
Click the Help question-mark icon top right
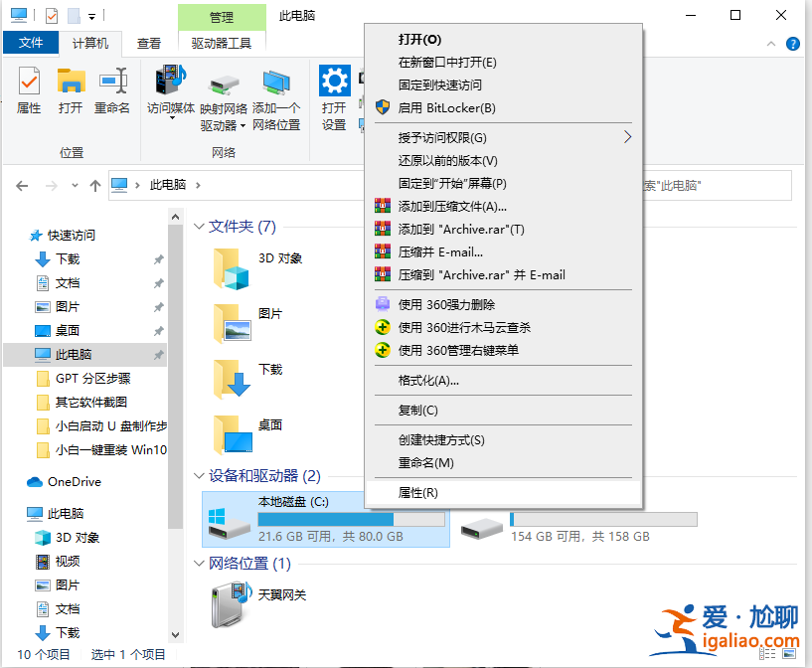tap(792, 44)
